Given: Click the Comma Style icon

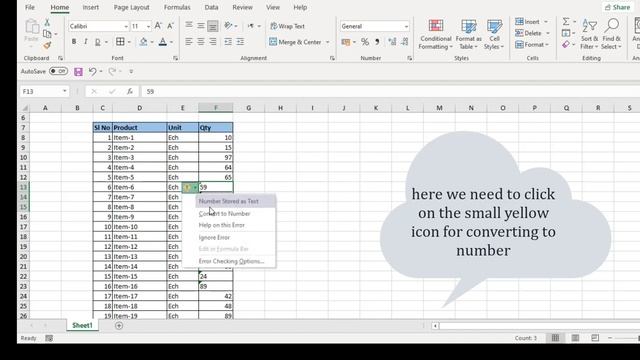Looking at the screenshot, I should click(377, 42).
